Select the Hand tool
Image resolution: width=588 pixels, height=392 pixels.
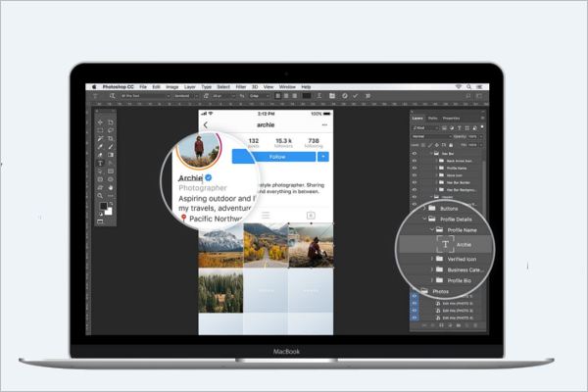(111, 187)
